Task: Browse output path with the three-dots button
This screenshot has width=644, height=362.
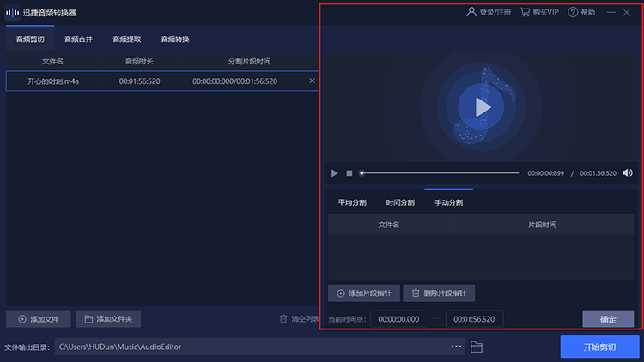Action: click(456, 347)
